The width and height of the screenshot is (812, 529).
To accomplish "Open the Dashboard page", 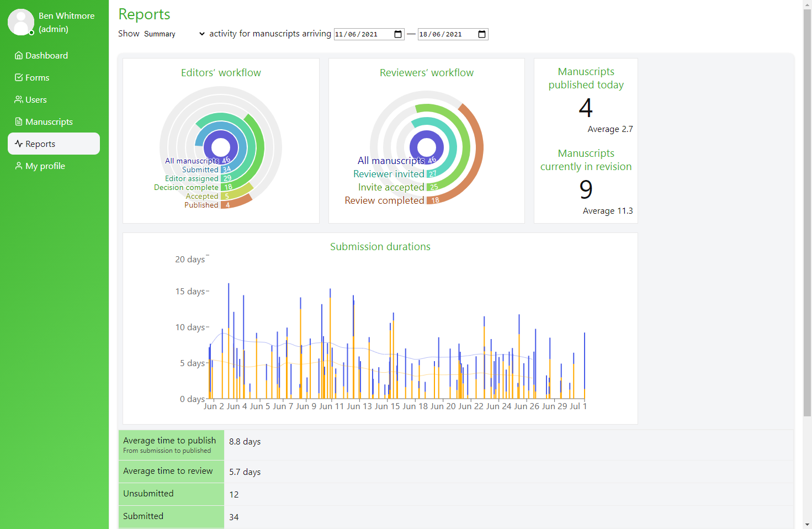I will [x=54, y=55].
